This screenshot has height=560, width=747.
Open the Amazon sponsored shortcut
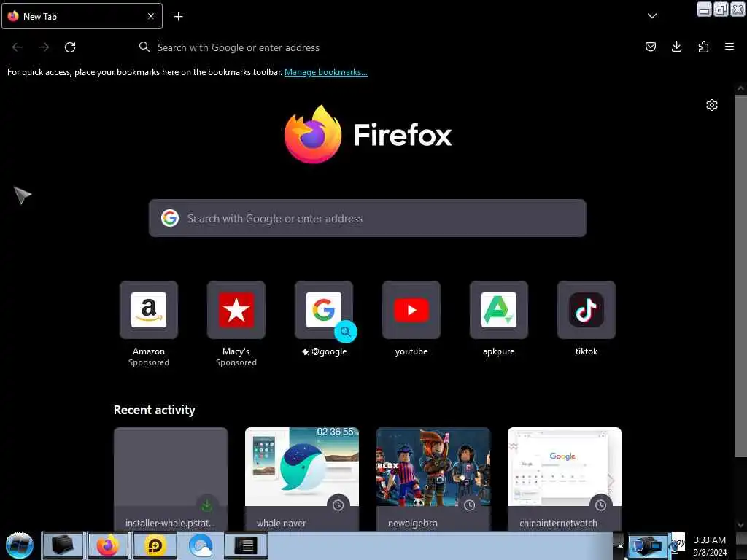[149, 324]
